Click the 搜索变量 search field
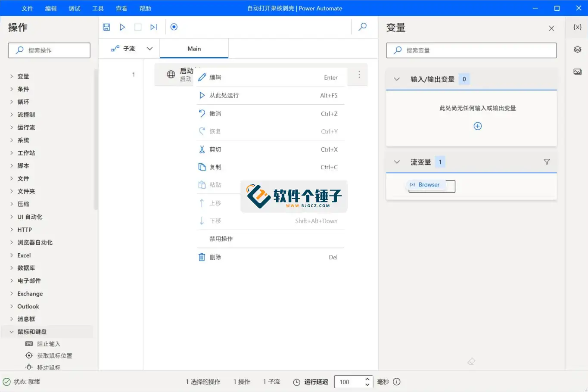Screen dimensions: 588x392 pyautogui.click(x=471, y=50)
